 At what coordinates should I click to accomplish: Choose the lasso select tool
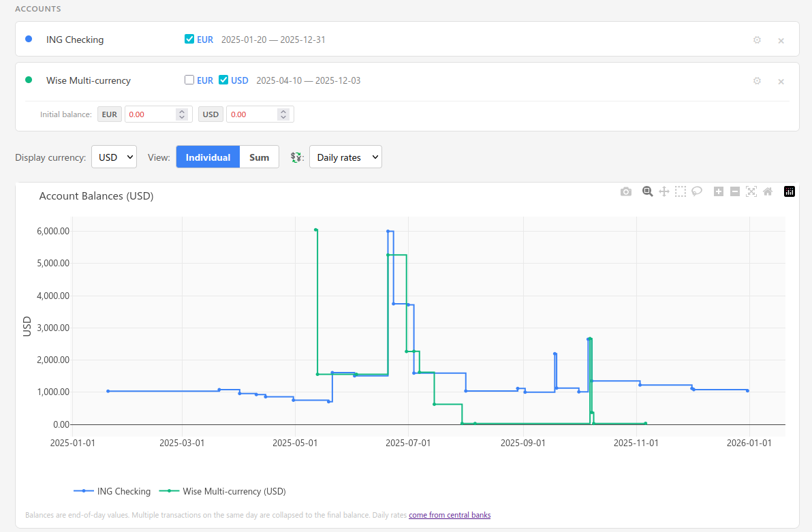point(696,191)
